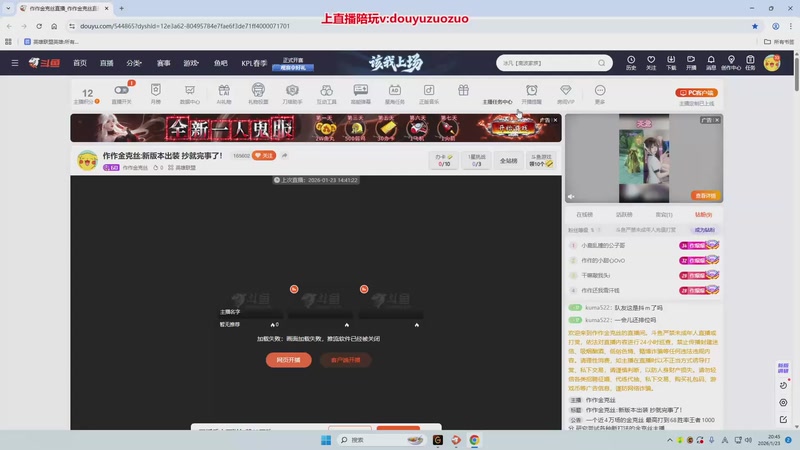Image resolution: width=800 pixels, height=450 pixels.
Task: Open the AI礼物 gift icon
Action: [x=224, y=93]
